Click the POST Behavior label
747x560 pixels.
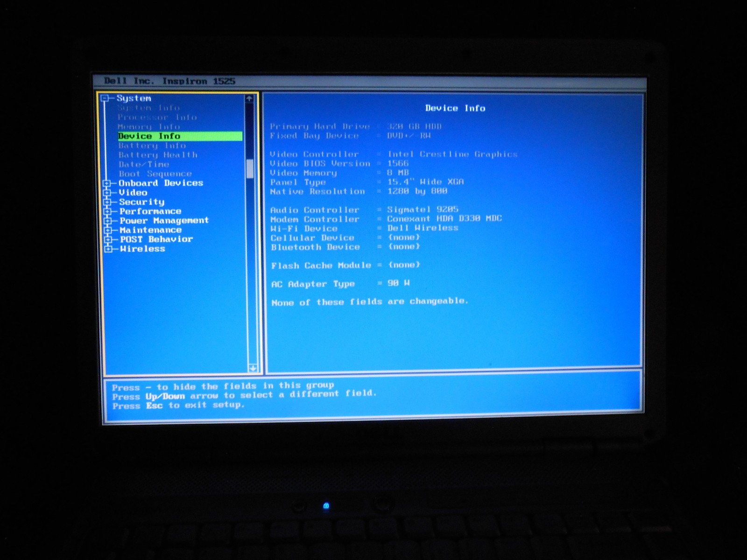pos(156,239)
